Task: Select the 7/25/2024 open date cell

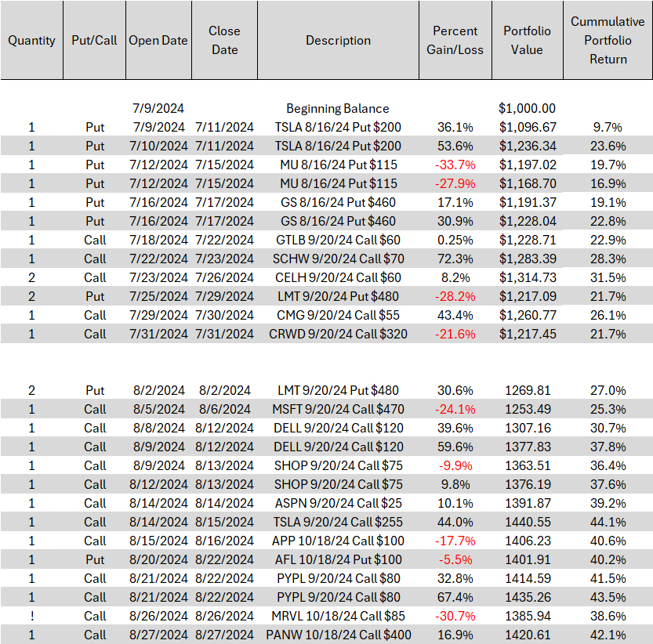Action: (158, 296)
